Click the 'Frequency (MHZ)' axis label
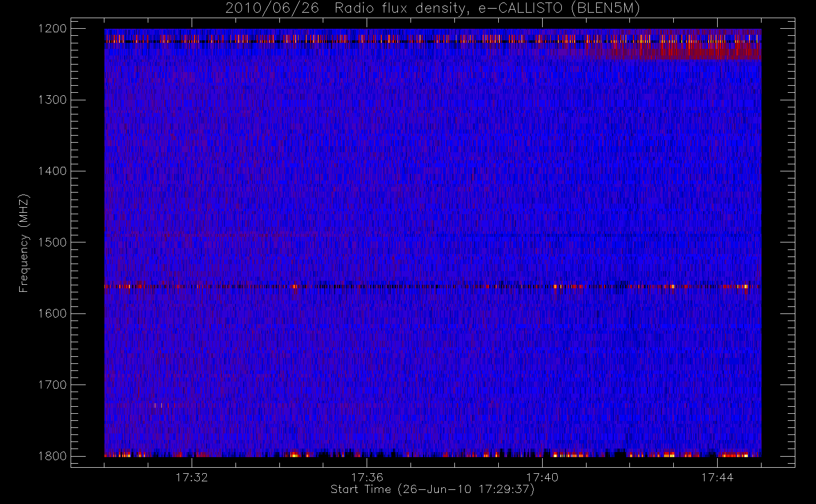Viewport: 816px width, 504px height. (x=24, y=243)
